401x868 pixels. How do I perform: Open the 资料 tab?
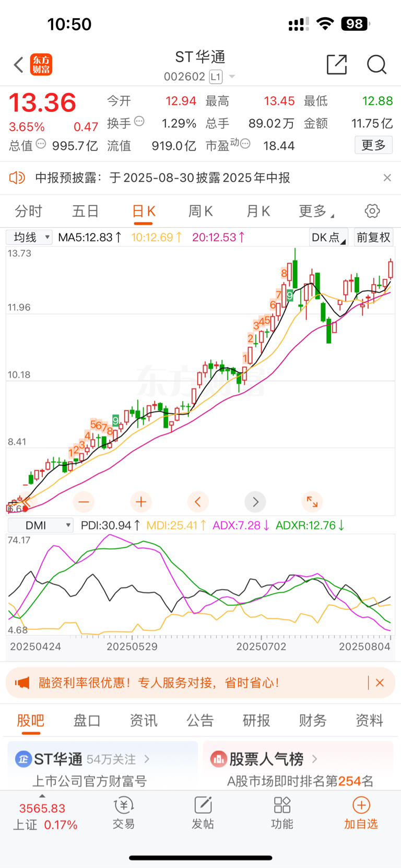(370, 721)
